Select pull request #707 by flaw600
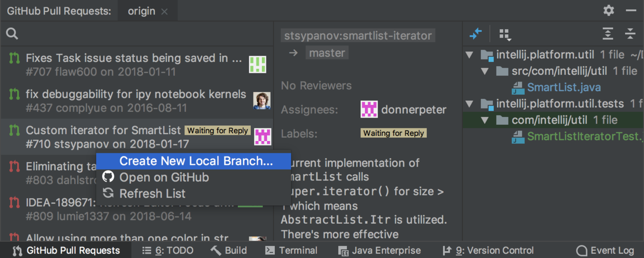This screenshot has width=644, height=258. coord(137,64)
